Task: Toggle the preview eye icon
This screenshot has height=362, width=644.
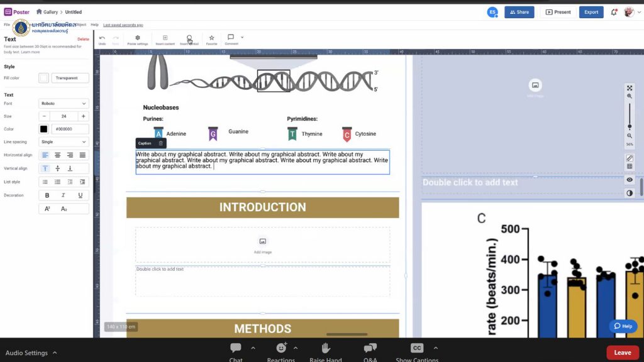Action: 630,180
